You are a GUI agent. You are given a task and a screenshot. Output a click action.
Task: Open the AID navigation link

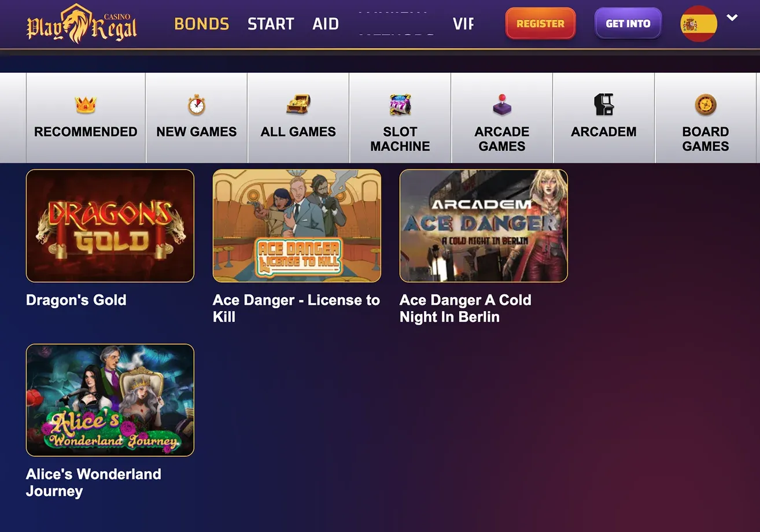click(x=326, y=24)
